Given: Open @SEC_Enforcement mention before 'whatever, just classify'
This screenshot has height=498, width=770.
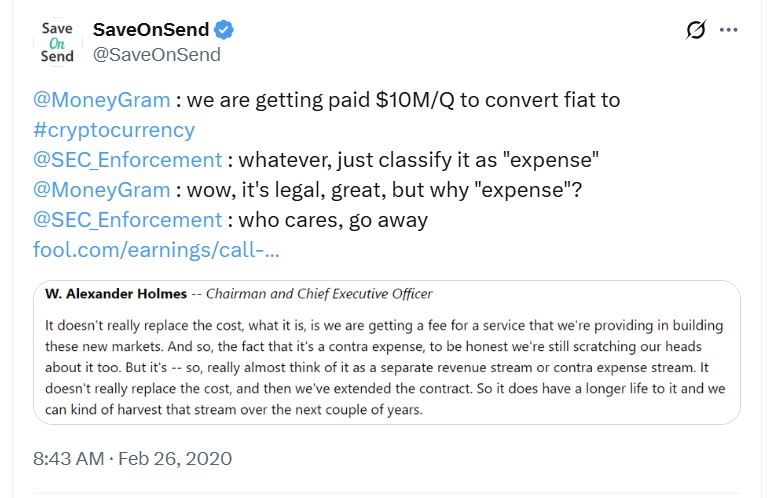Looking at the screenshot, I should 127,160.
